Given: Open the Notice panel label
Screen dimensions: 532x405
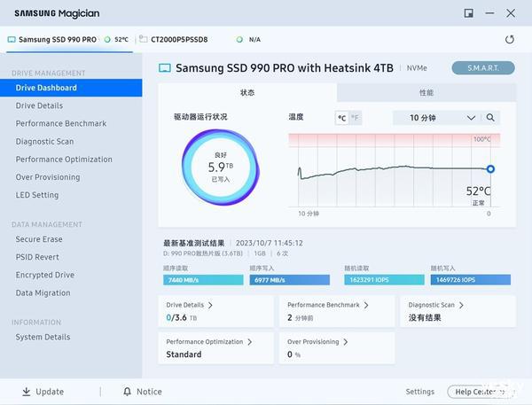Looking at the screenshot, I should click(149, 392).
